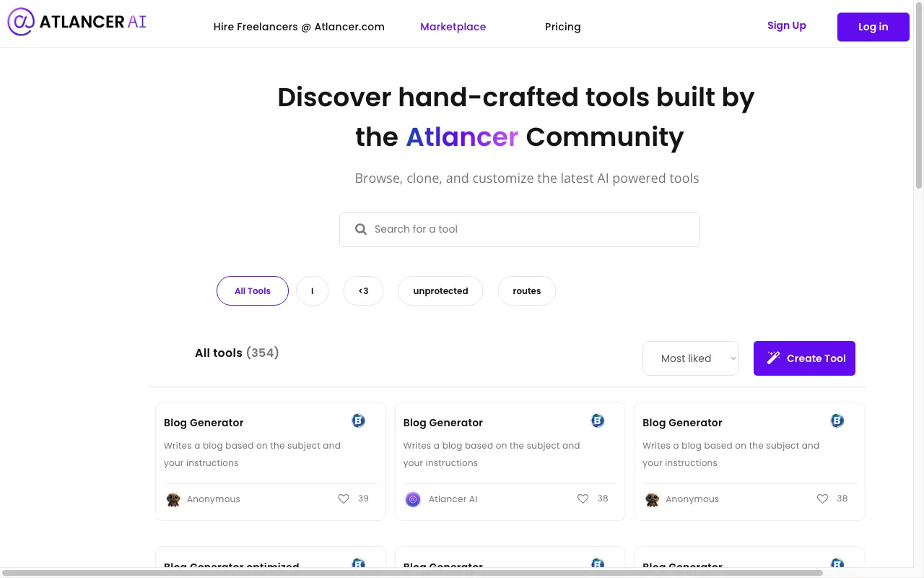The height and width of the screenshot is (578, 924).
Task: Open the Most liked sort dropdown
Action: [691, 358]
